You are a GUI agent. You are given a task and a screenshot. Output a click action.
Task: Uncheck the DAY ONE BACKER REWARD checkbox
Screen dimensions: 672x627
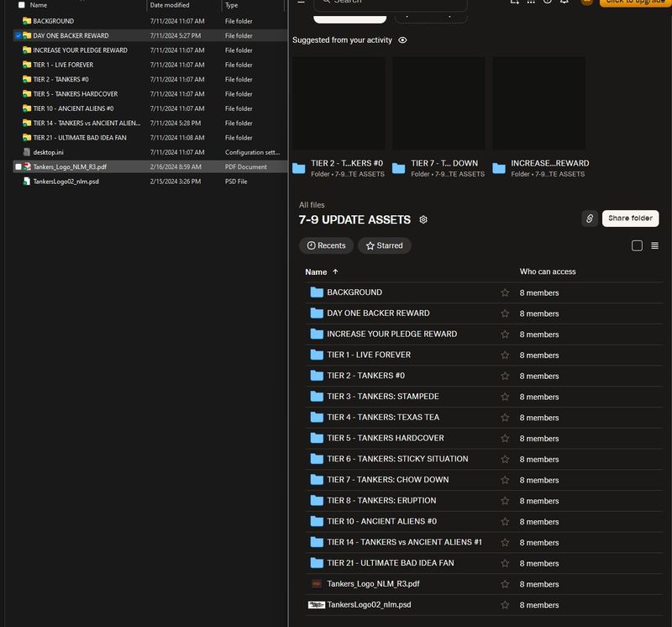(x=18, y=36)
